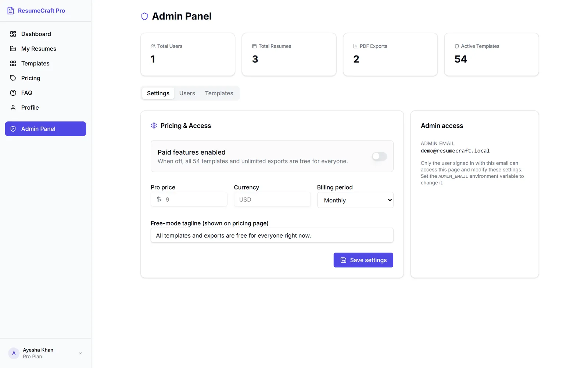
Task: Open the Billing period dropdown
Action: [355, 200]
